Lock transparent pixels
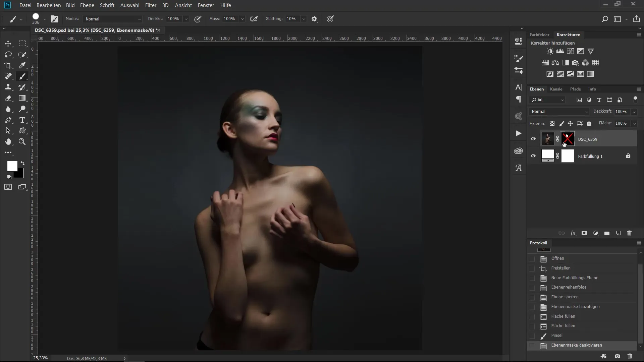The image size is (644, 362). [x=552, y=123]
